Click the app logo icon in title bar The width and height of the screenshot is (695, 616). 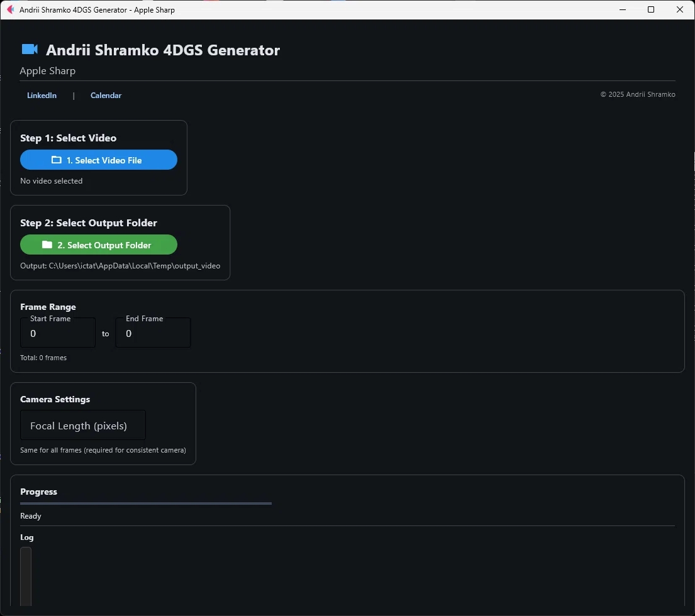point(10,9)
